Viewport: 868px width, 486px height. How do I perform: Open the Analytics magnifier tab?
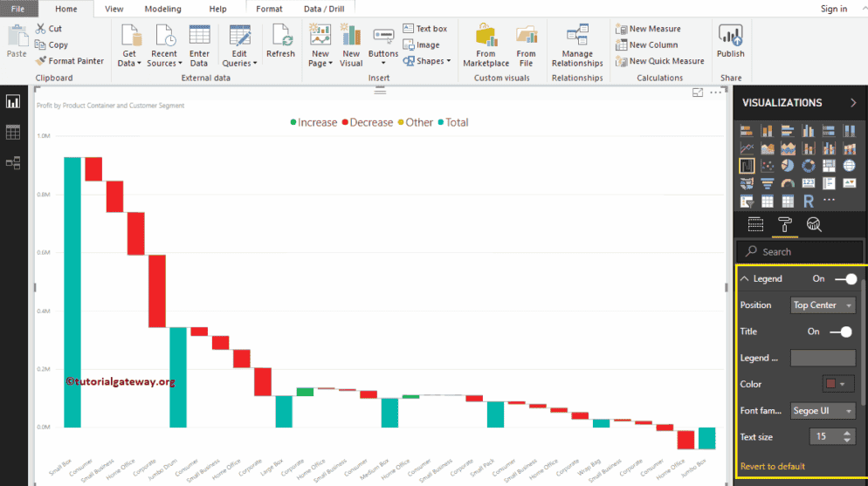(814, 224)
